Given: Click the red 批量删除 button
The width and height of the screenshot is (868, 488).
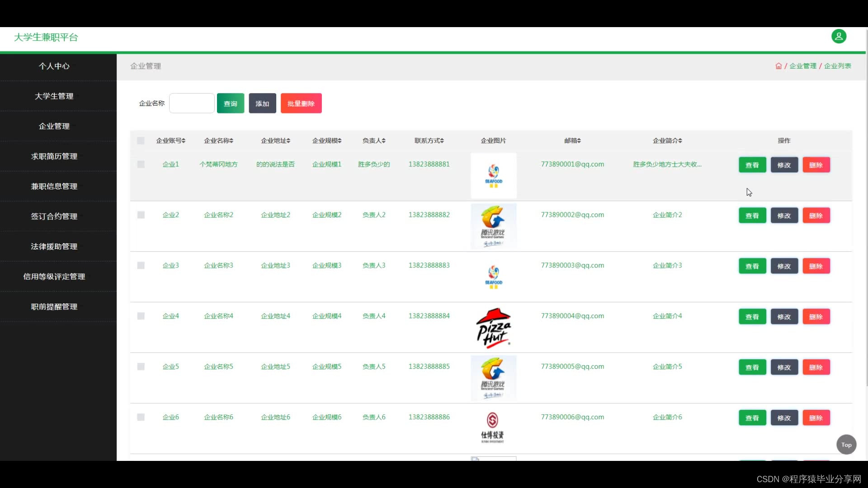Looking at the screenshot, I should tap(301, 103).
